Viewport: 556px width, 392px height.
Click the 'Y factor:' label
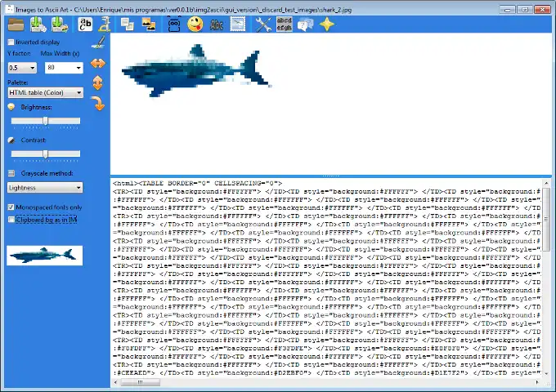pos(19,53)
